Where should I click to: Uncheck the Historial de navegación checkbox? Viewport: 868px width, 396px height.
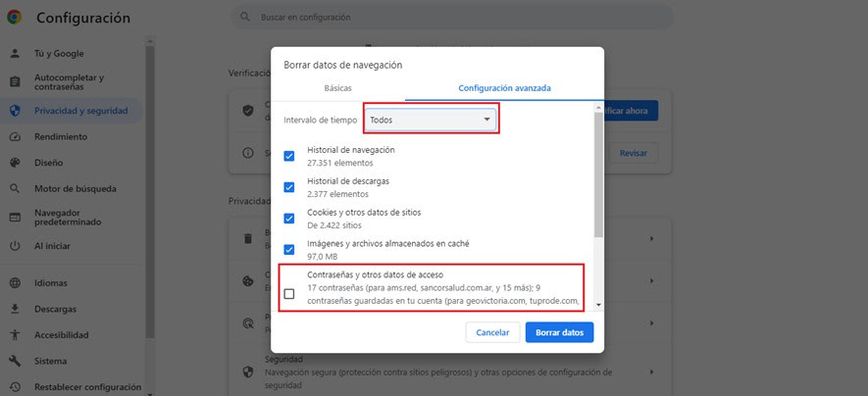click(x=289, y=156)
